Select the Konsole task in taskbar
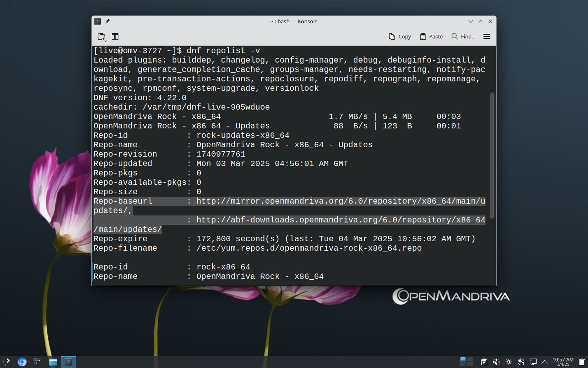 pyautogui.click(x=69, y=361)
